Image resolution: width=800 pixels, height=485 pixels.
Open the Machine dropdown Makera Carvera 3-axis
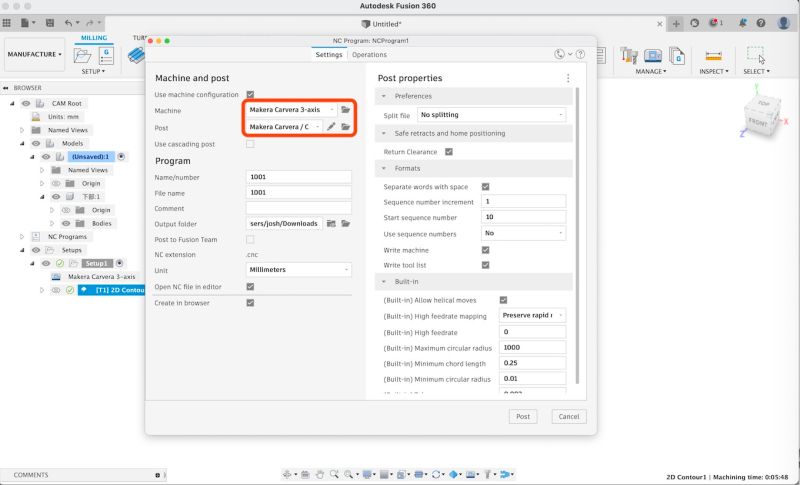tap(291, 110)
